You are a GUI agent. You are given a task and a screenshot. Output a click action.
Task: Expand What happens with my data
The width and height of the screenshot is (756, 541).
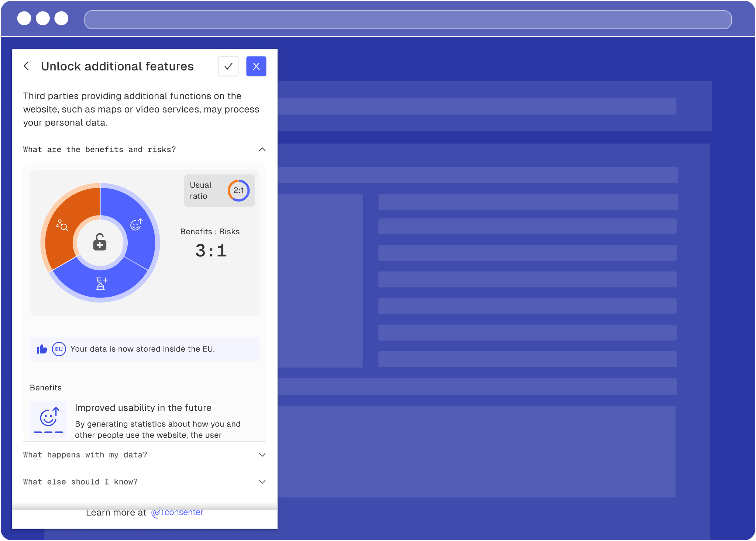262,455
